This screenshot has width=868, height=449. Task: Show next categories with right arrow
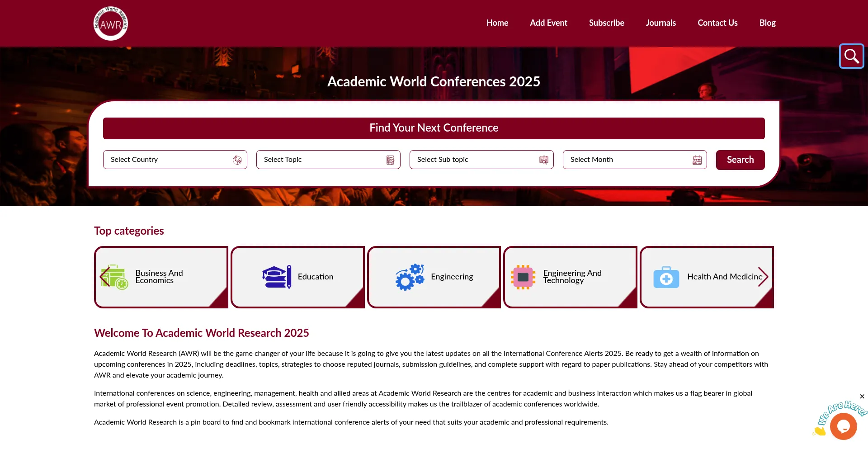pos(763,277)
